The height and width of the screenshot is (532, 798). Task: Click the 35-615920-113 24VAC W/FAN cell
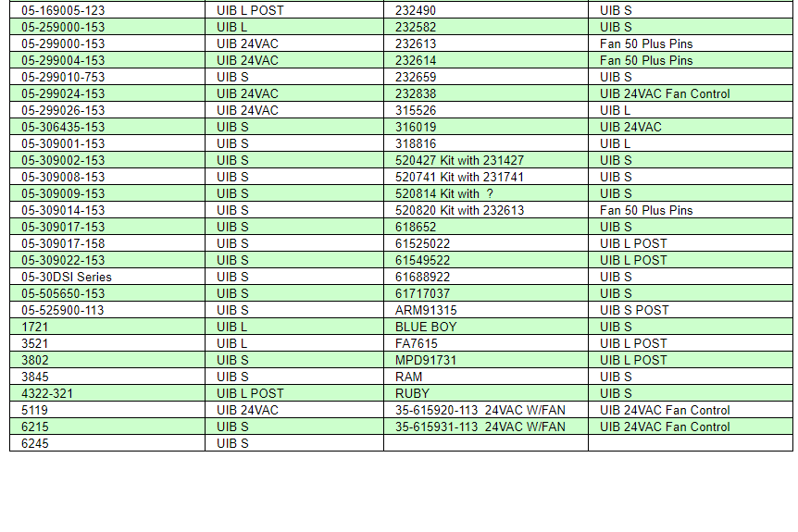click(x=480, y=411)
